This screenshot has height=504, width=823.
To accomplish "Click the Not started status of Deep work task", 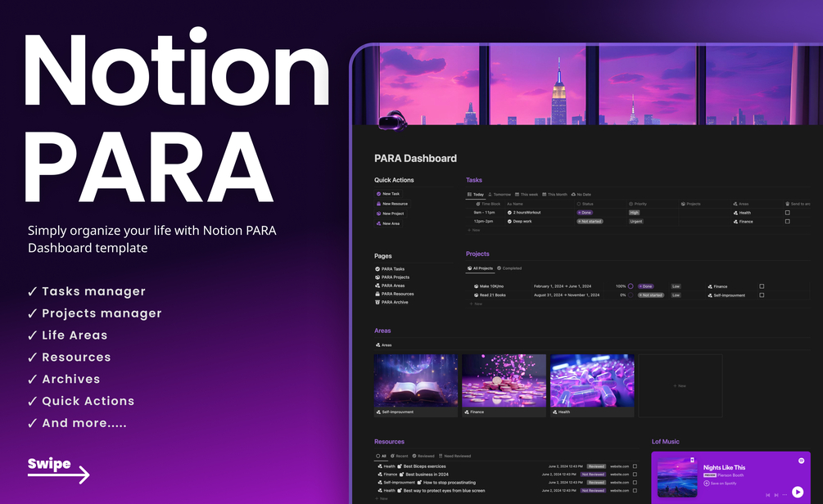I will point(590,222).
